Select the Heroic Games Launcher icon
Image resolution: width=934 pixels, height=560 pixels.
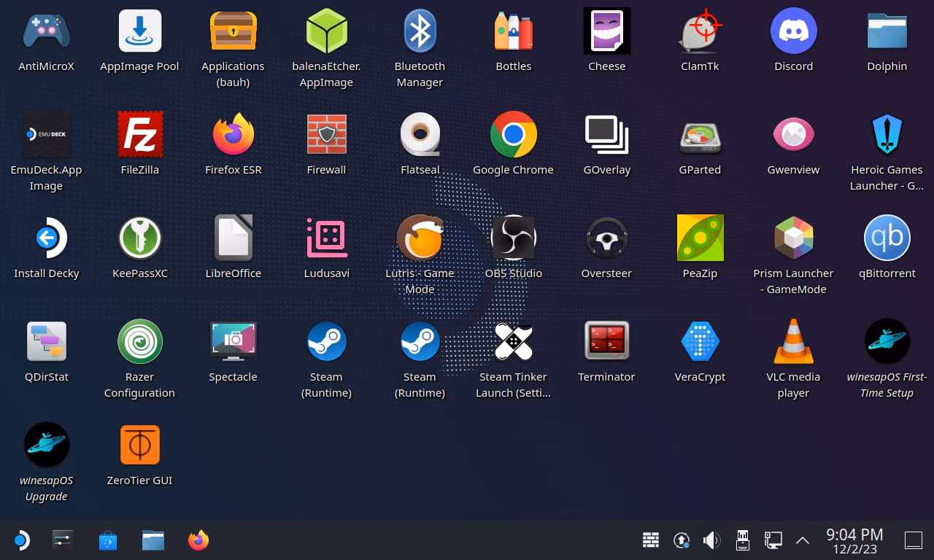887,134
